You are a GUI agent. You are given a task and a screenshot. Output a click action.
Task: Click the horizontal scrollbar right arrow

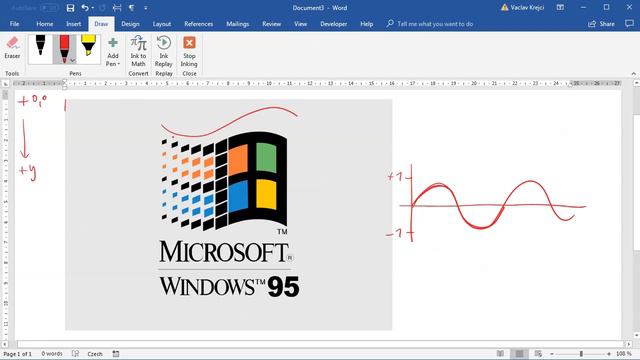(629, 344)
